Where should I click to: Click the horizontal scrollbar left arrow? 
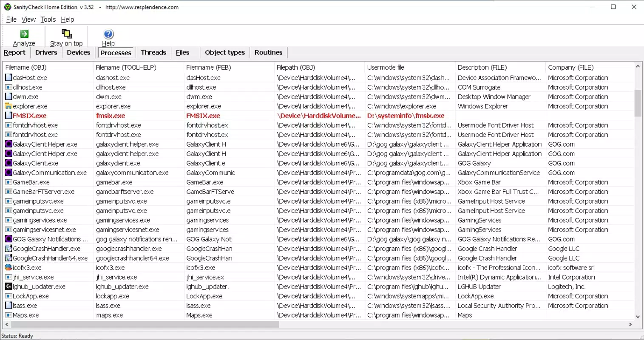tap(6, 324)
